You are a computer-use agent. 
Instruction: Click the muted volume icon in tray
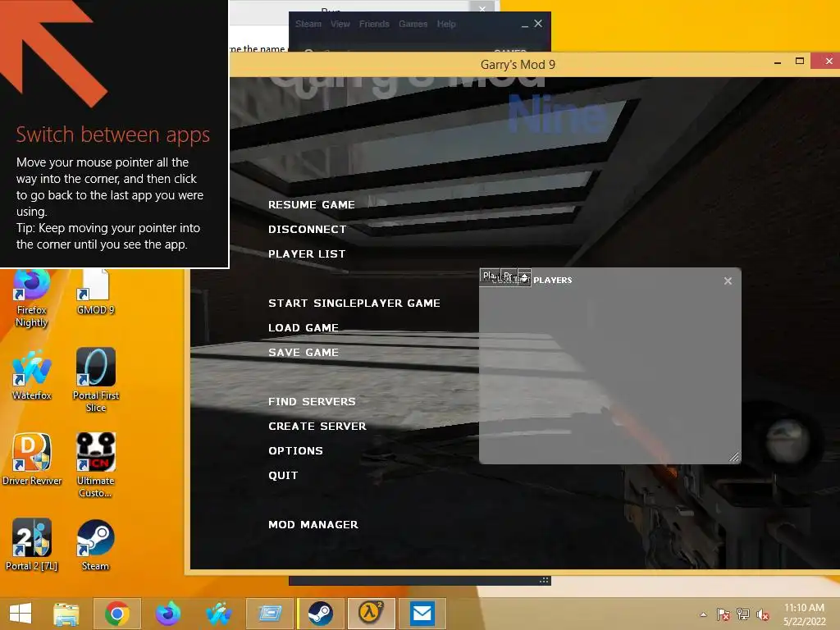762,614
